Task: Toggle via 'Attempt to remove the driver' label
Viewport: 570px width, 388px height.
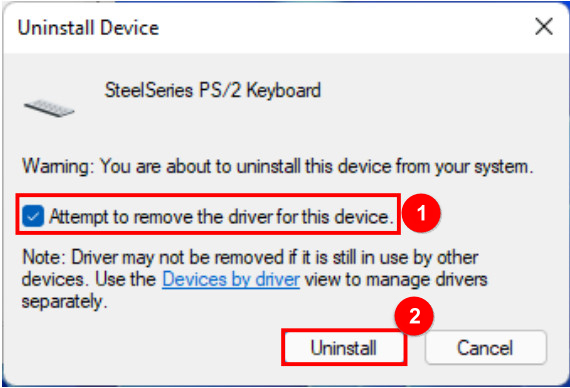Action: click(221, 217)
